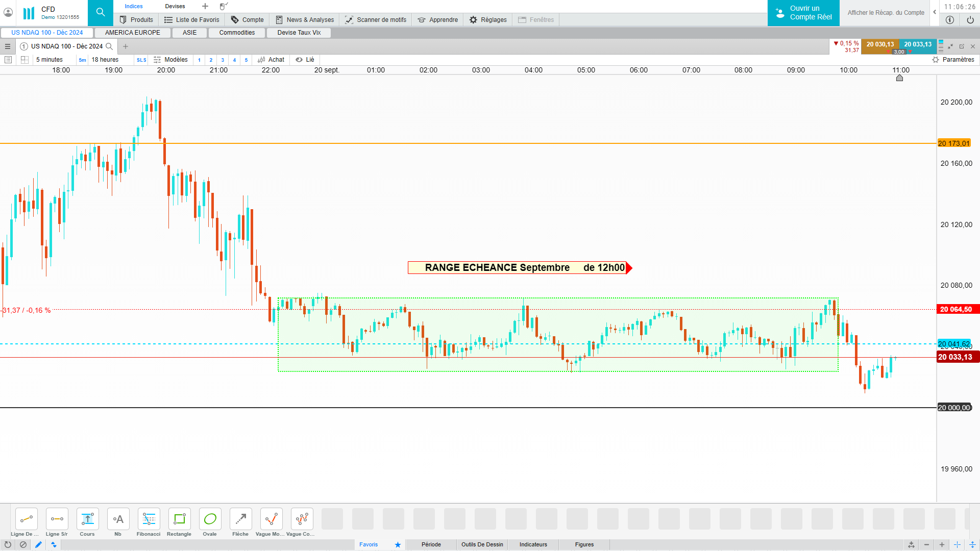
Task: Open the Commodities workspace tab
Action: (x=237, y=33)
